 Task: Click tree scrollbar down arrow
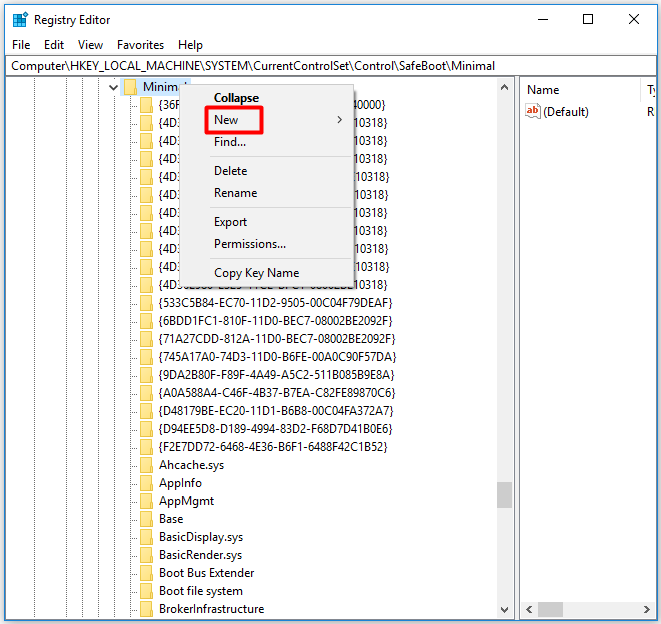tap(504, 610)
